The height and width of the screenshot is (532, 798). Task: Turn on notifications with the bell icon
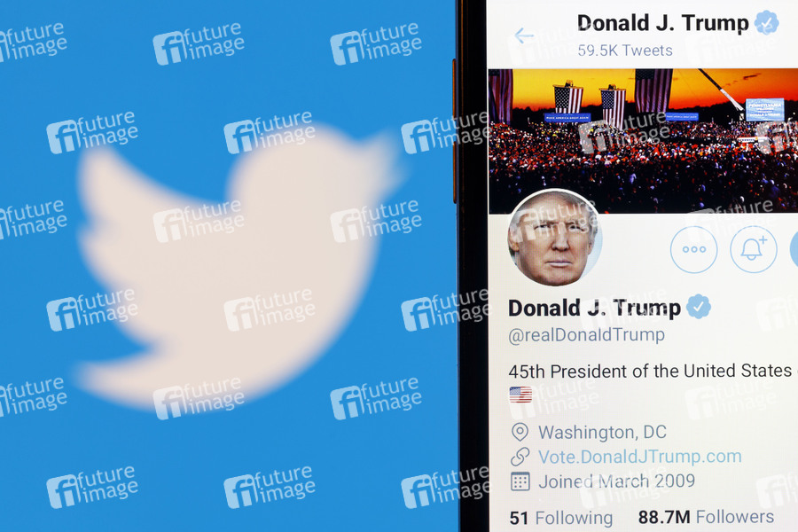753,249
